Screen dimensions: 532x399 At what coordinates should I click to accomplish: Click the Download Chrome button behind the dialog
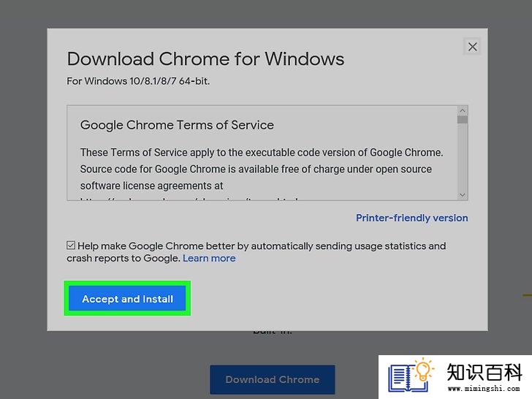click(273, 379)
